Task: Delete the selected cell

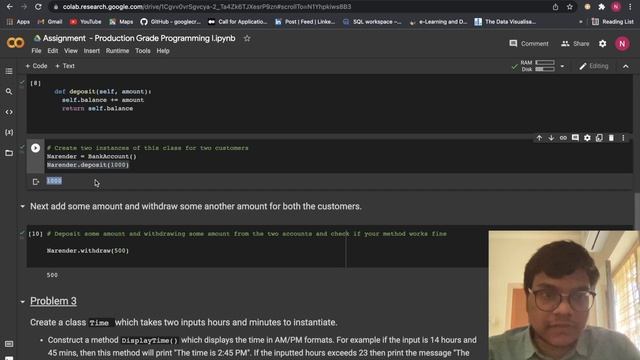Action: (611, 138)
